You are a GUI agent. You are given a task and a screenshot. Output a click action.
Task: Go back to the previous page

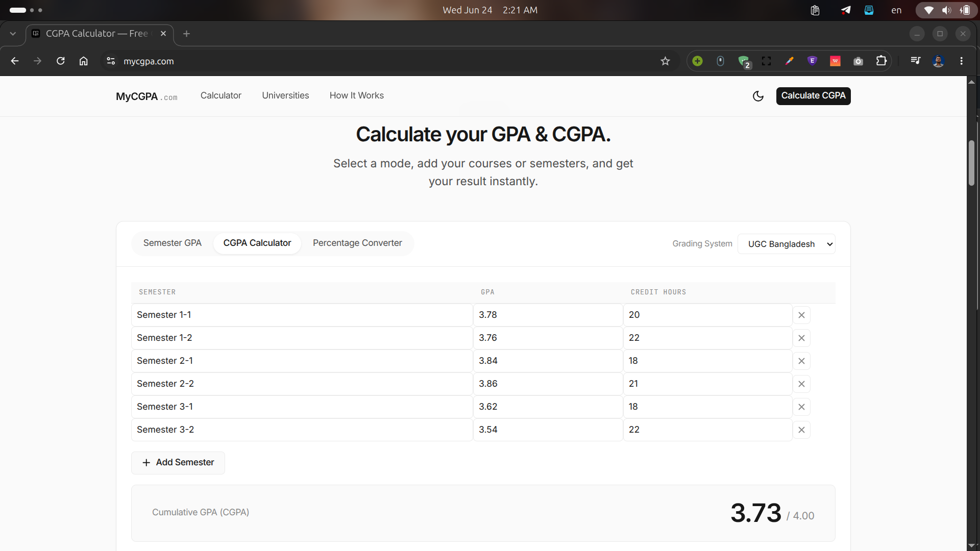[15, 61]
